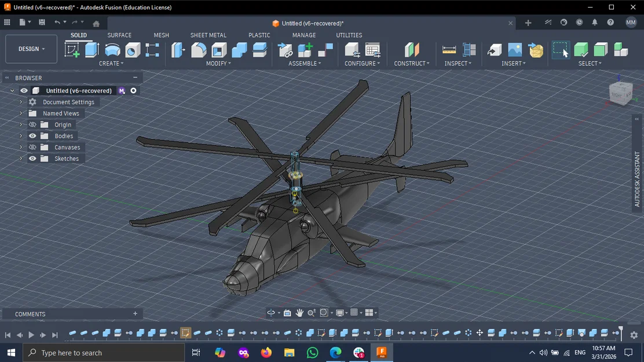
Task: Select the Press Pull tool in Modify
Action: click(177, 51)
